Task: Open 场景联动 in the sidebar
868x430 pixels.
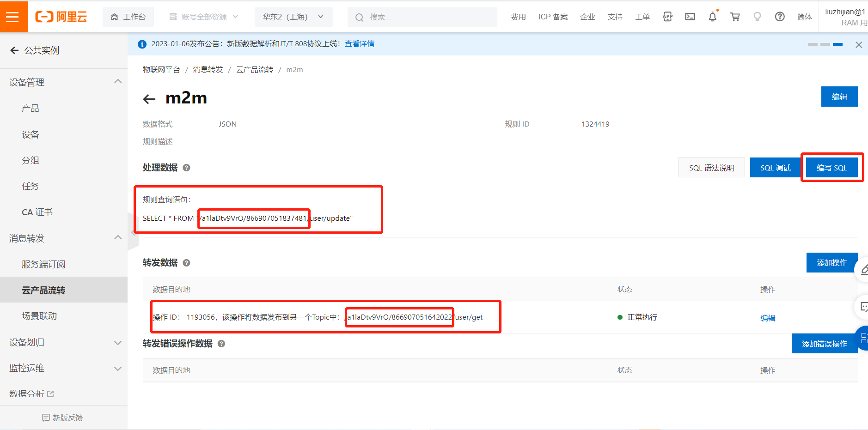Action: pyautogui.click(x=39, y=316)
